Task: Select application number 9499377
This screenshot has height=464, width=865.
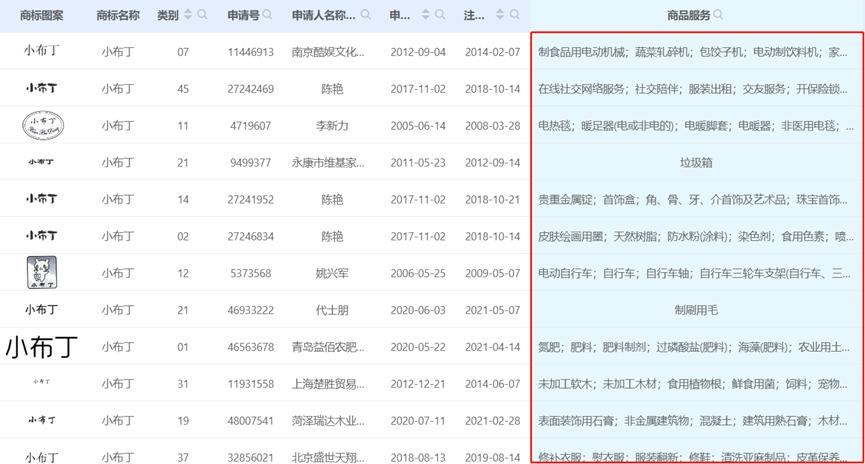Action: pos(250,163)
